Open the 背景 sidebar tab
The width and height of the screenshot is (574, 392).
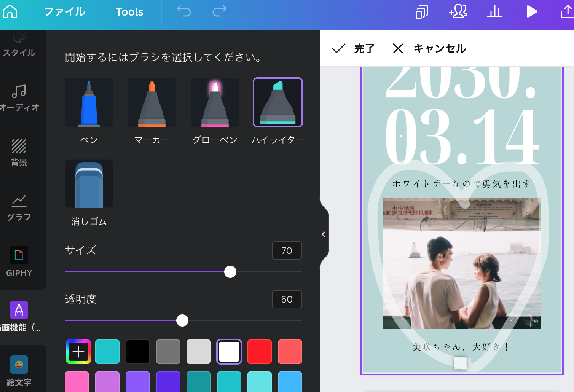19,153
